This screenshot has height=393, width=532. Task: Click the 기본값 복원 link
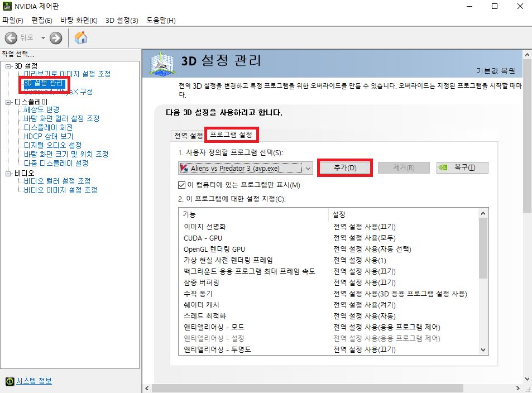click(x=495, y=70)
